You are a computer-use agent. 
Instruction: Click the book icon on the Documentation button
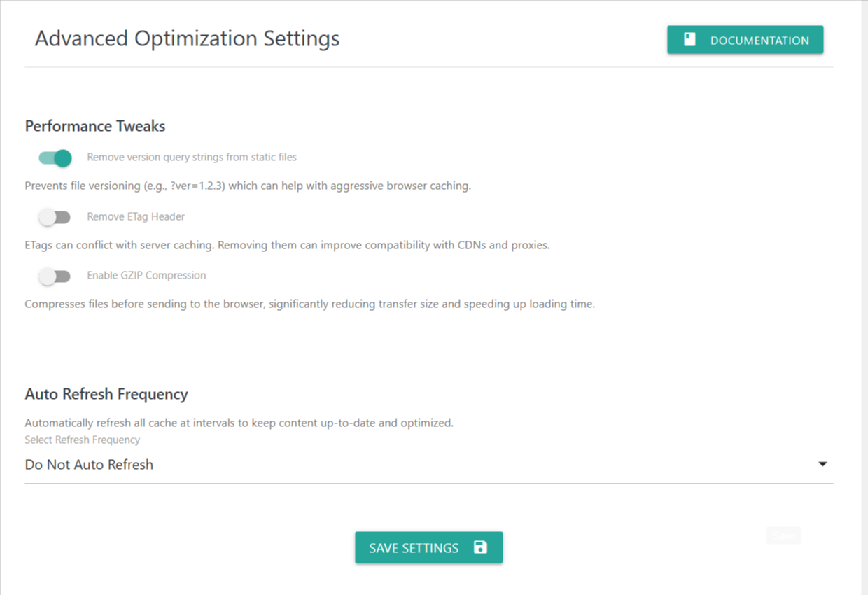click(x=689, y=40)
